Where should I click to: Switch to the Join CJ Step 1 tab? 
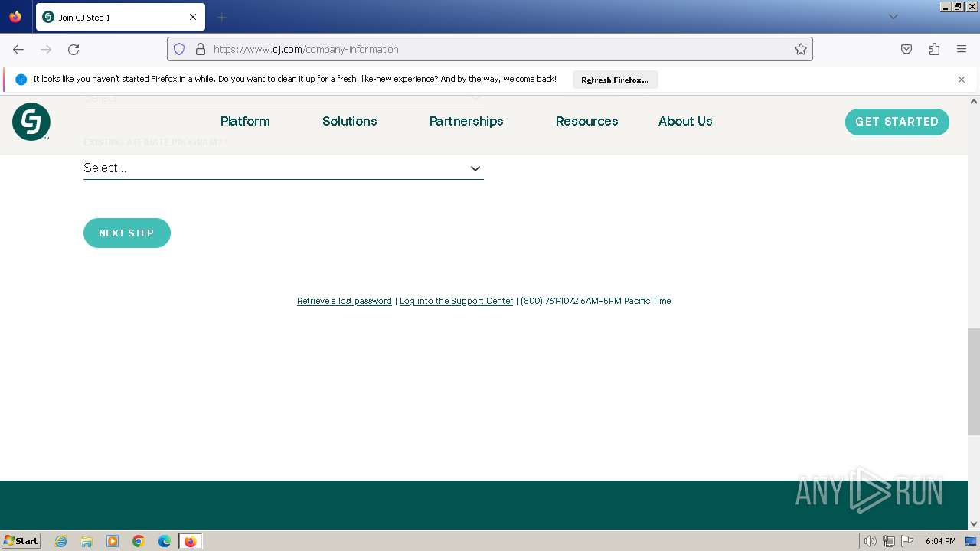120,17
